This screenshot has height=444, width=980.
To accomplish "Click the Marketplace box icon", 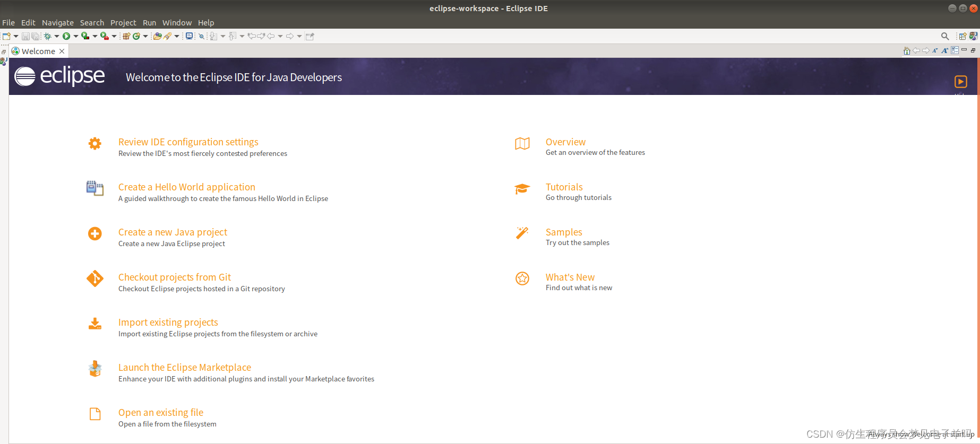I will point(95,369).
